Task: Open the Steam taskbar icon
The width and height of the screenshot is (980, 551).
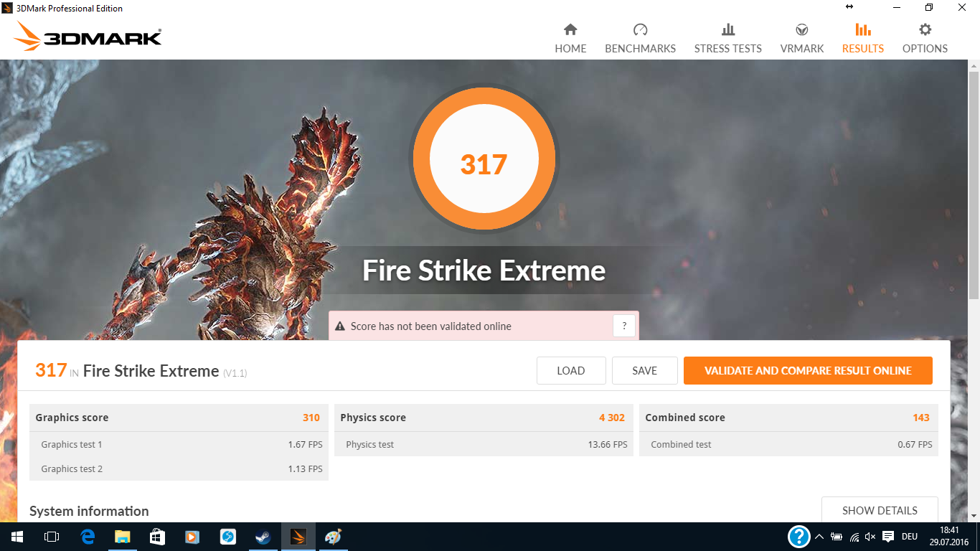Action: pyautogui.click(x=263, y=537)
